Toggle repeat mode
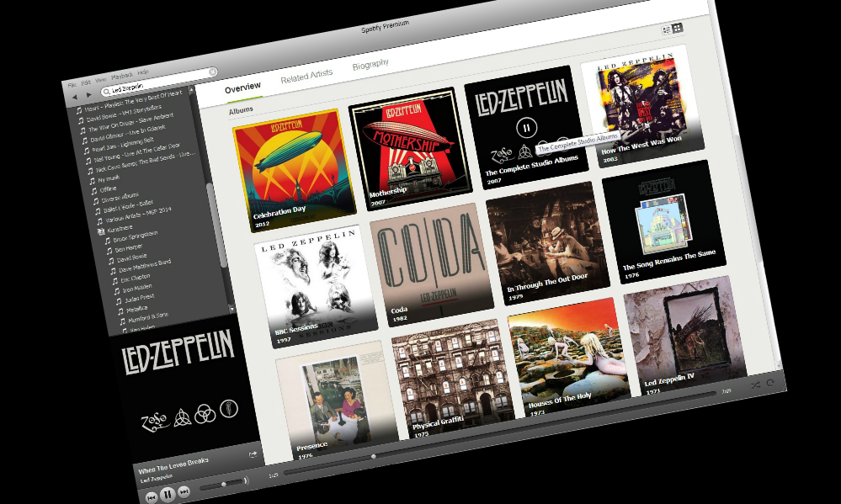 tap(769, 383)
